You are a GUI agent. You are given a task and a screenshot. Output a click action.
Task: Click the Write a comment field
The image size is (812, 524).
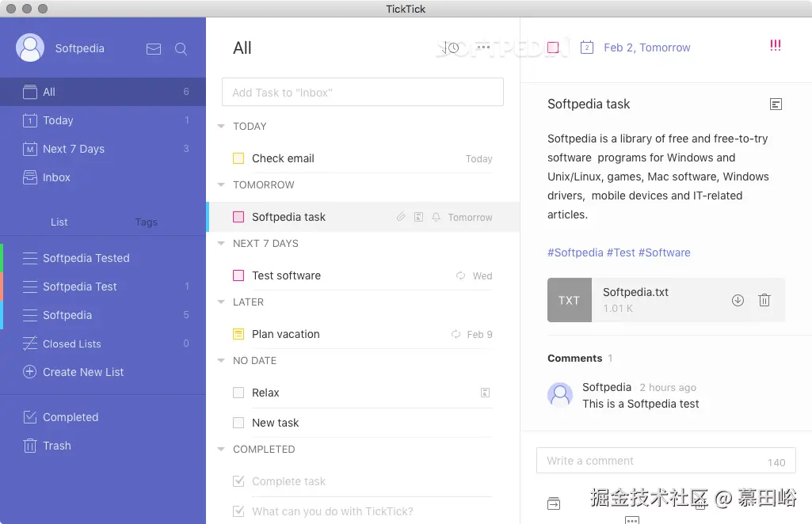[666, 461]
